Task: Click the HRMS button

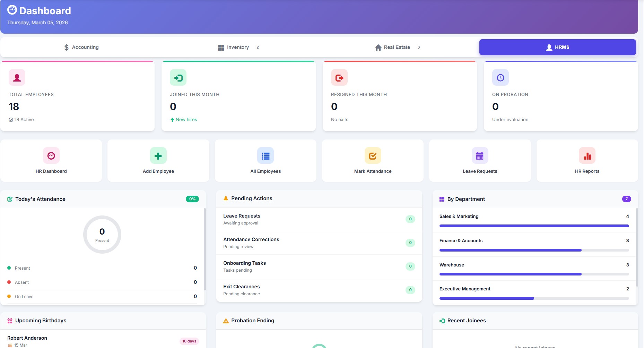Action: pyautogui.click(x=557, y=47)
